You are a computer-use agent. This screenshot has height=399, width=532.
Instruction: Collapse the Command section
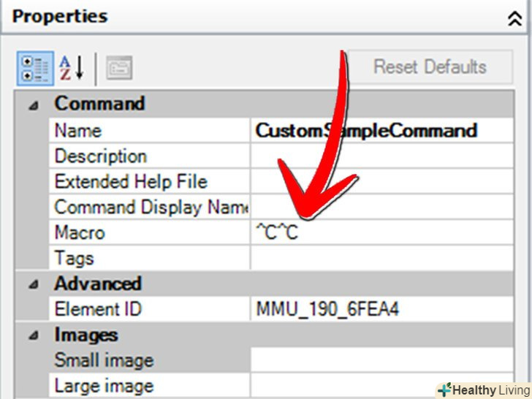[x=33, y=104]
